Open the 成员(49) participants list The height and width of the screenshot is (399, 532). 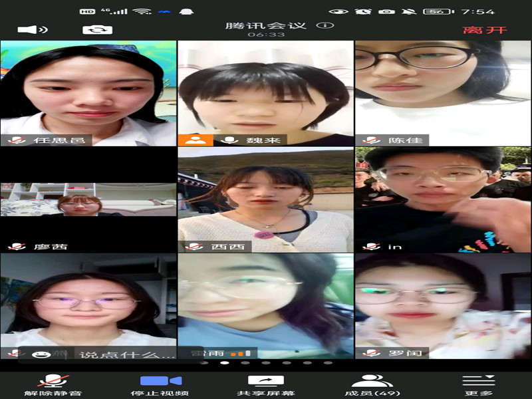[372, 384]
